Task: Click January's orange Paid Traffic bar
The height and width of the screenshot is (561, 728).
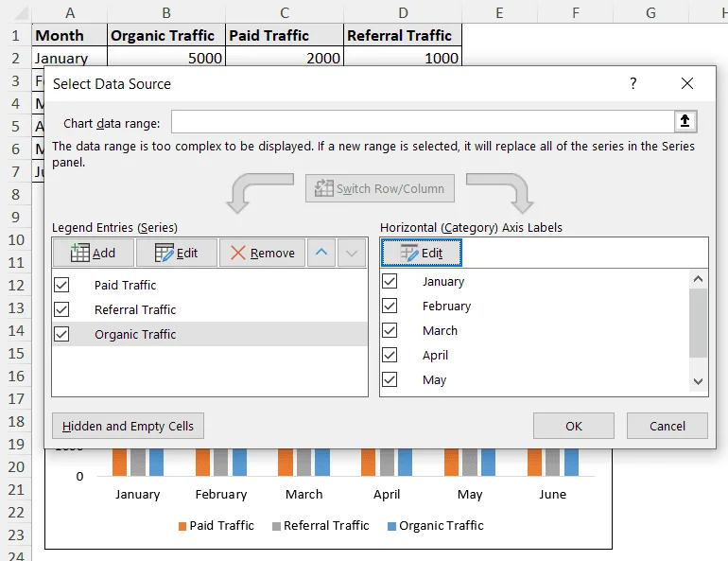Action: click(x=119, y=462)
